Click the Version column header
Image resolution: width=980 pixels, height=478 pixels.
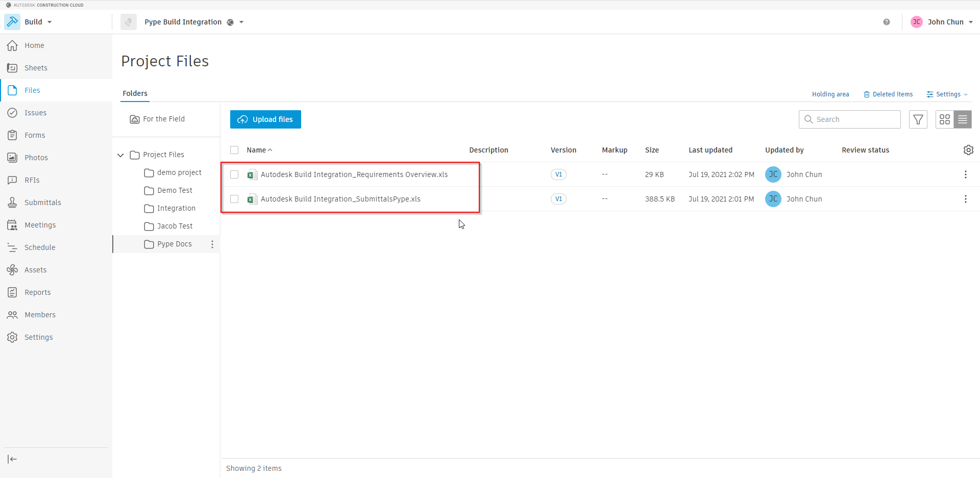(x=563, y=150)
